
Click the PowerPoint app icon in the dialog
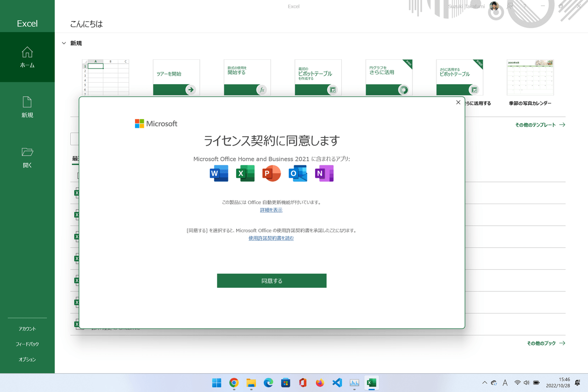click(271, 173)
